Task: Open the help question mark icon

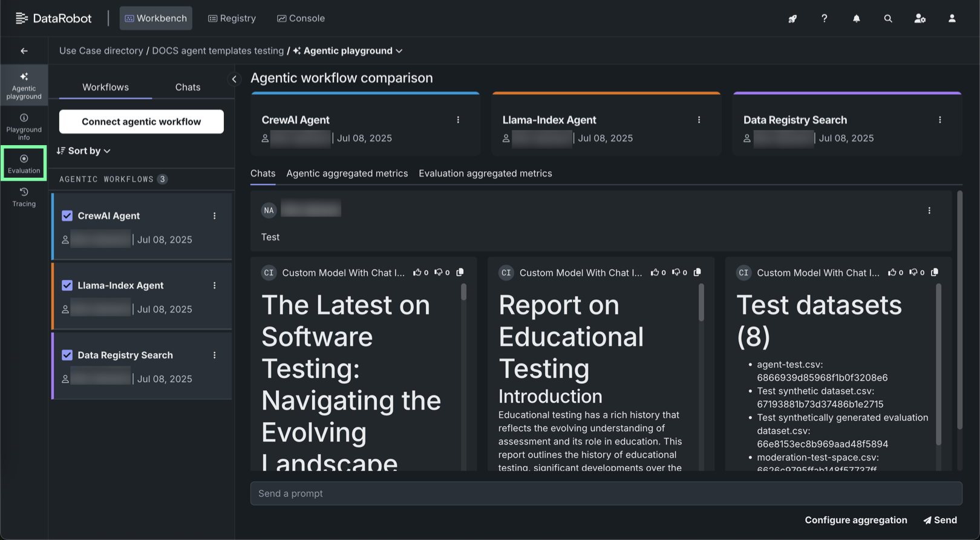Action: 824,19
